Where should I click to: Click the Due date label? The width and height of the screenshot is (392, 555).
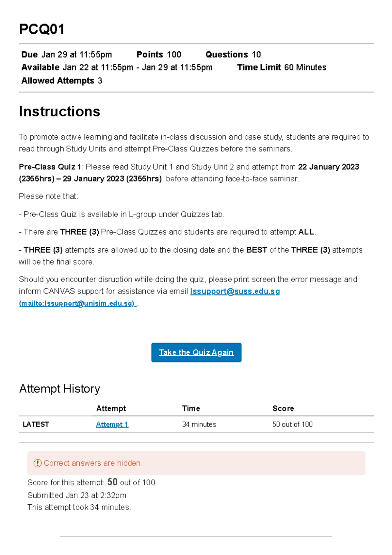(29, 55)
